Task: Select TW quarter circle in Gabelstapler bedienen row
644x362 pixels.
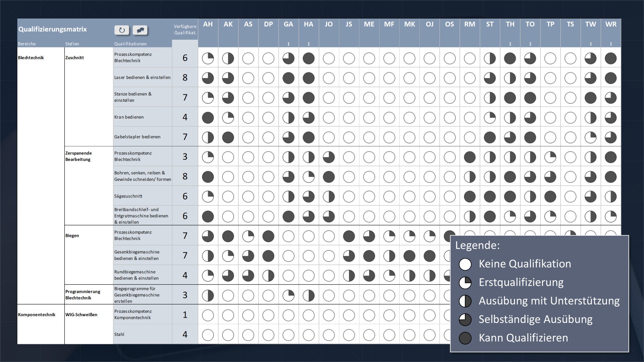Action: click(x=590, y=137)
